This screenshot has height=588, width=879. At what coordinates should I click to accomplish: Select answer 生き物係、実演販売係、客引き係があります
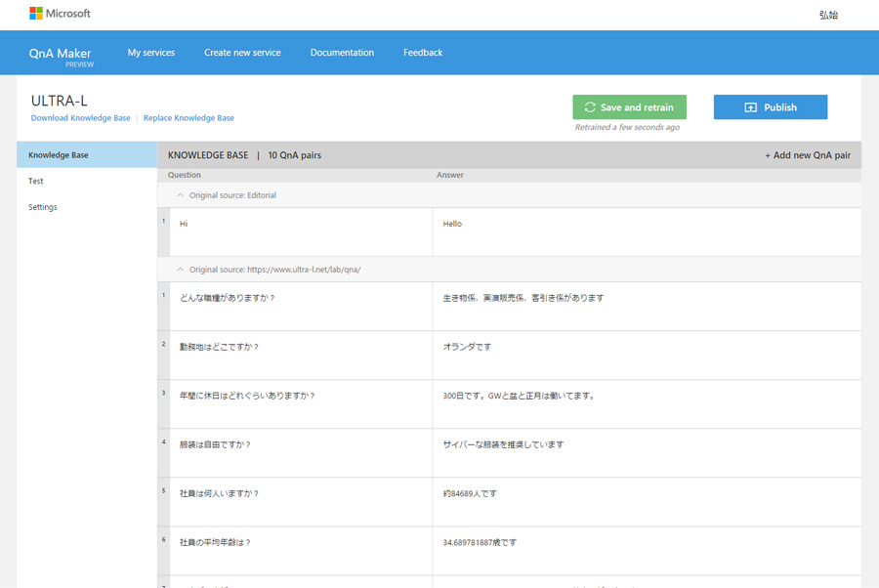tap(647, 306)
